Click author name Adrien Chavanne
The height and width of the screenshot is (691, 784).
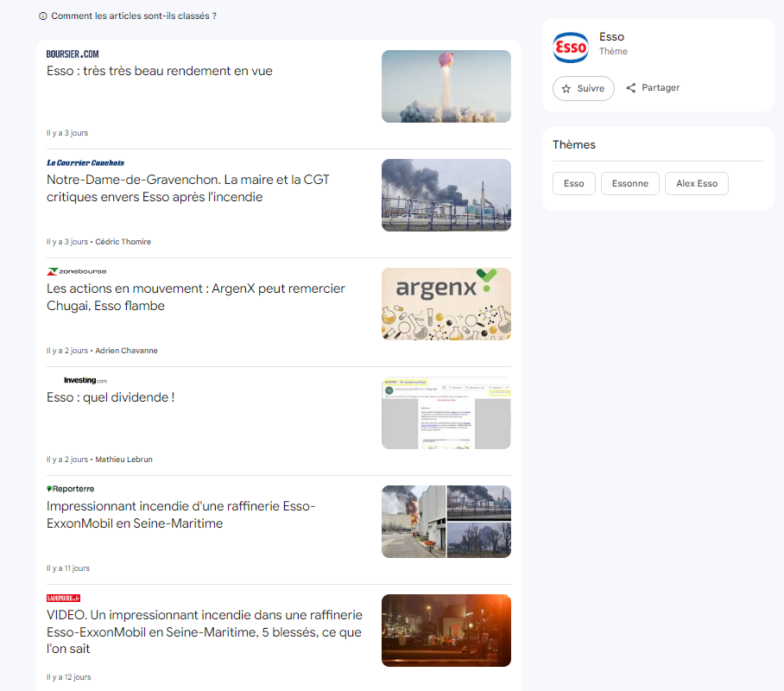pos(127,351)
